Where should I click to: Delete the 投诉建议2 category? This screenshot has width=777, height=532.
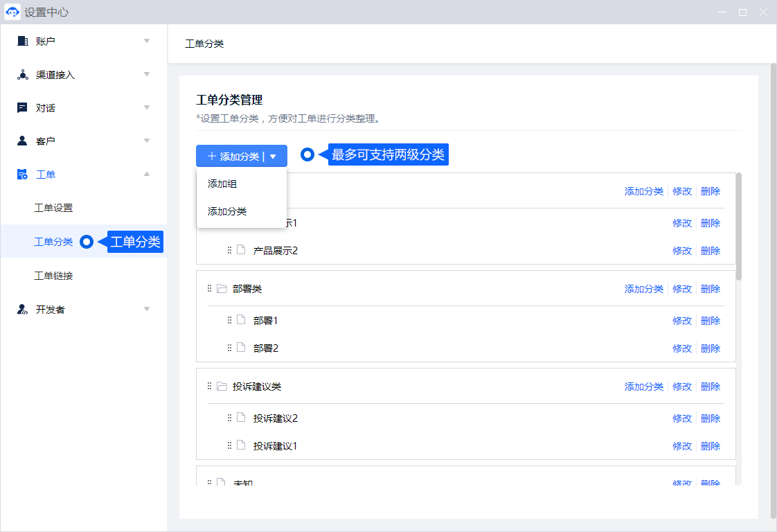[x=710, y=418]
